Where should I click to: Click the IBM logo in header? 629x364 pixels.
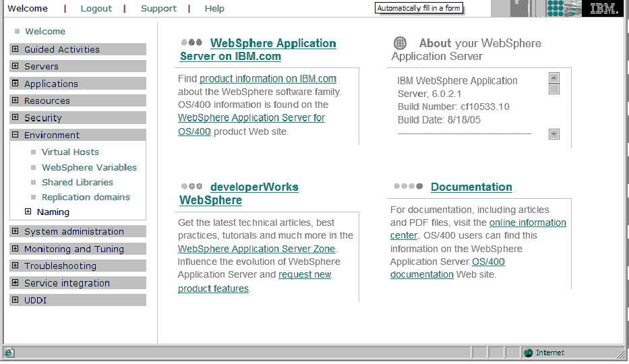[x=604, y=8]
